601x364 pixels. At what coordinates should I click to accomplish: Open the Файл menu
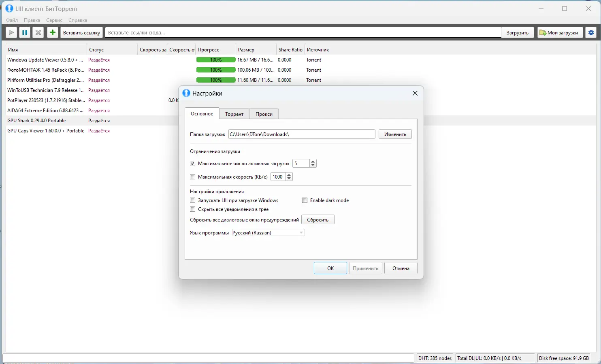(x=12, y=20)
